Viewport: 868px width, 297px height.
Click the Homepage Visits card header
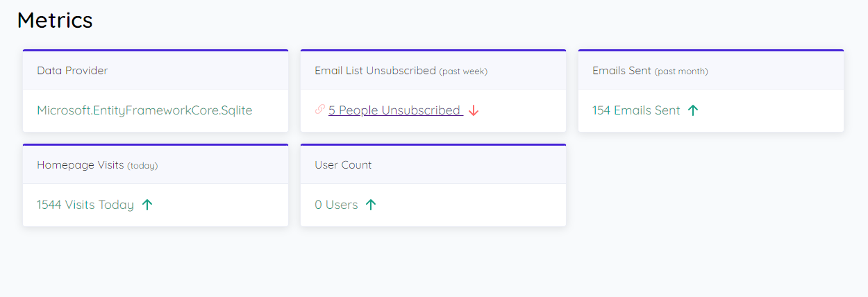(156, 164)
